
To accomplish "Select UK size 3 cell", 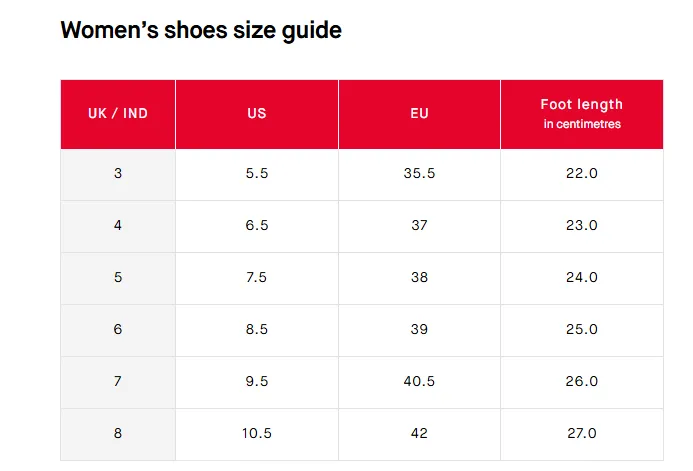I will pos(118,175).
